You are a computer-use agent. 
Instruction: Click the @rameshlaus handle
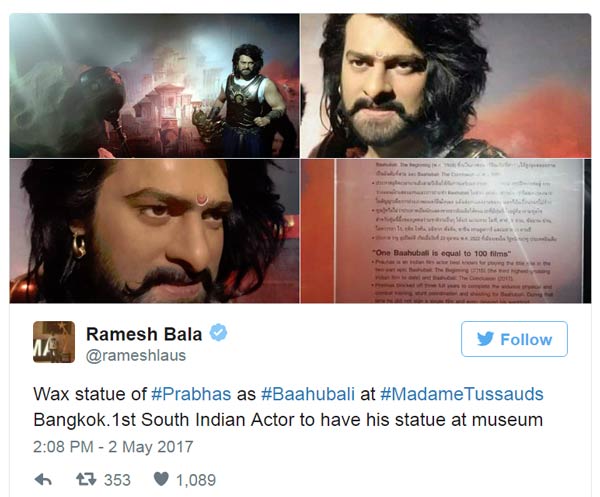(136, 355)
